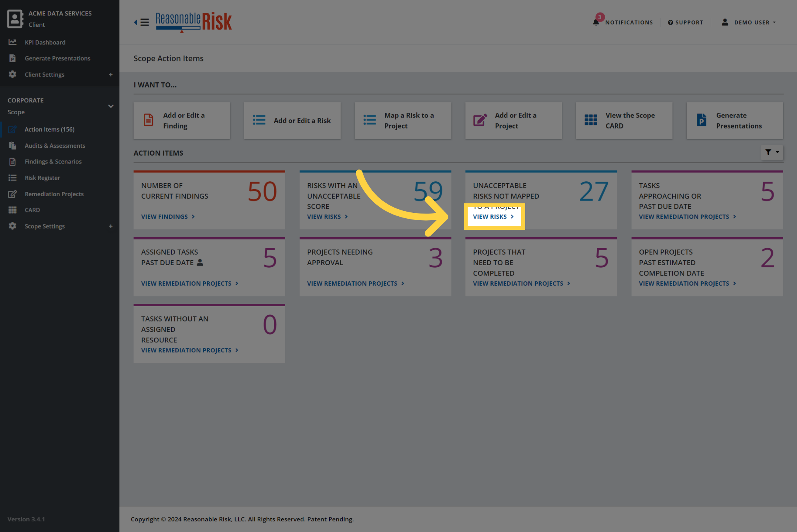Viewport: 797px width, 532px height.
Task: Click the Scope Settings gear icon
Action: coord(13,226)
